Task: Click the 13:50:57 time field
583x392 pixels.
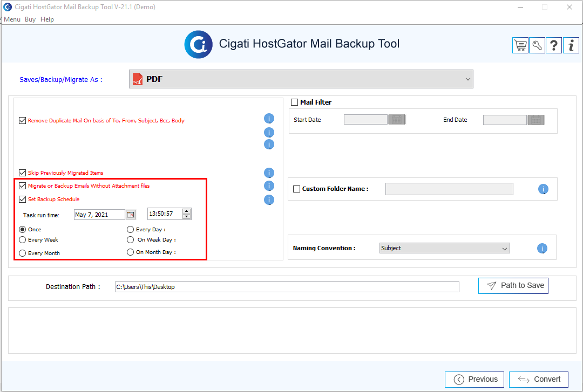Action: click(x=165, y=214)
